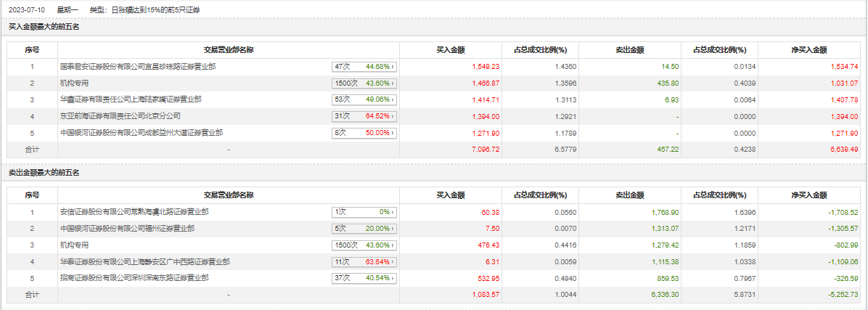Click 净买入金额 header in the top sellers table
Image resolution: width=868 pixels, height=310 pixels.
point(808,195)
